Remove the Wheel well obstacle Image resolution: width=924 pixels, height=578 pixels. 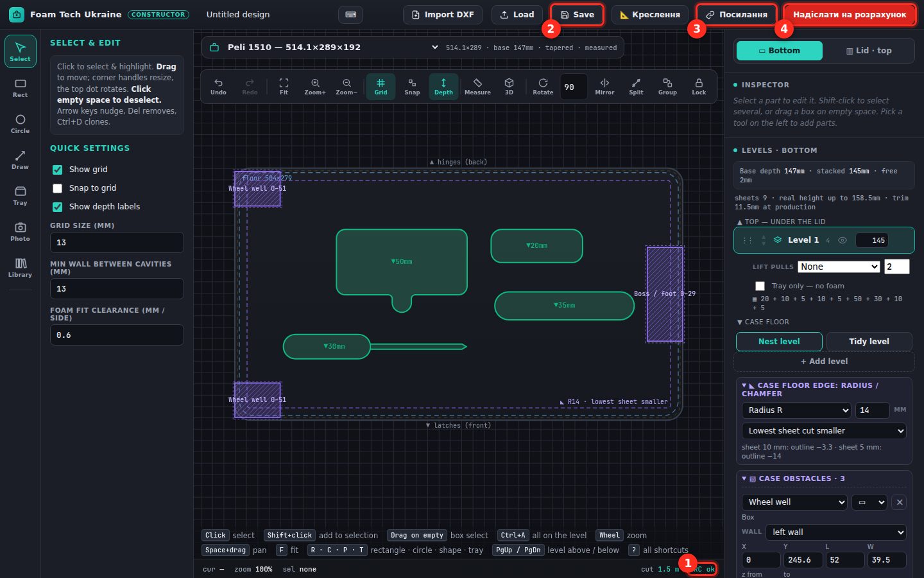point(900,502)
